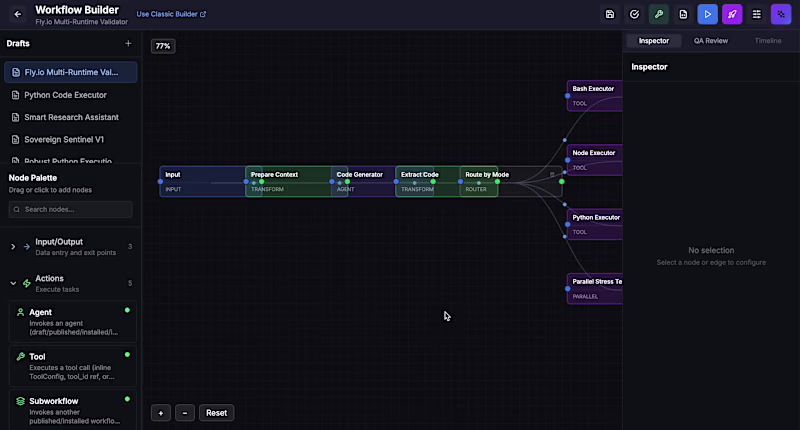The image size is (800, 430).
Task: Select the Node Executor tool node
Action: [x=595, y=160]
